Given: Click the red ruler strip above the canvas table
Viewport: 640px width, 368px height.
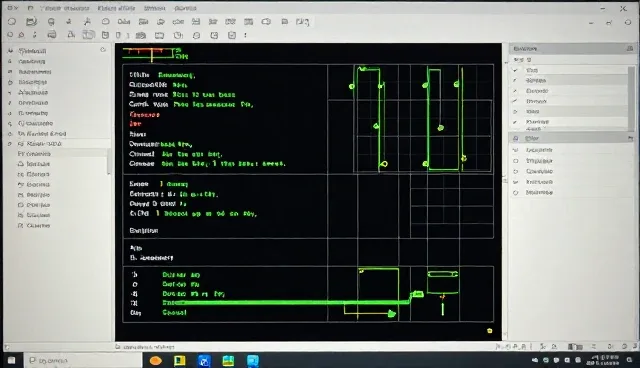Looking at the screenshot, I should (x=148, y=51).
